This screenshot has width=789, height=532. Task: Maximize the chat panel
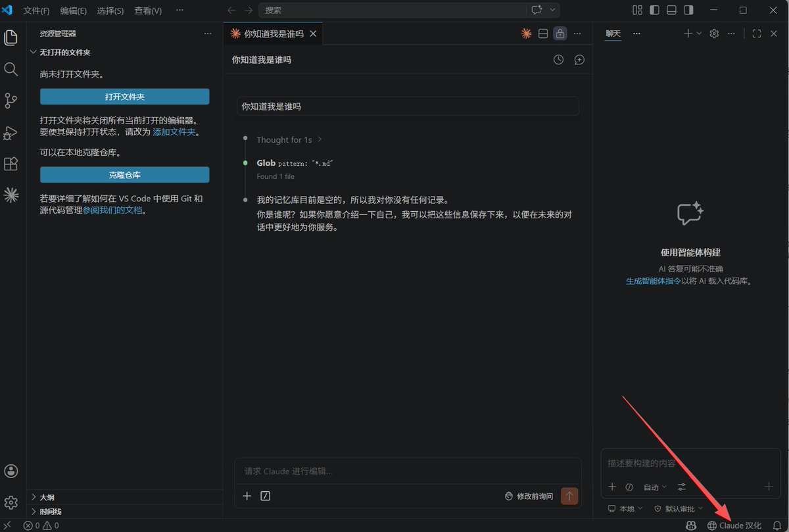(x=757, y=34)
